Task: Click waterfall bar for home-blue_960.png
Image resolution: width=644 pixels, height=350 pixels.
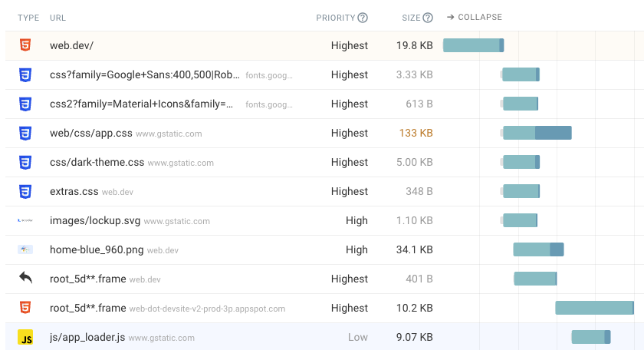Action: [538, 249]
